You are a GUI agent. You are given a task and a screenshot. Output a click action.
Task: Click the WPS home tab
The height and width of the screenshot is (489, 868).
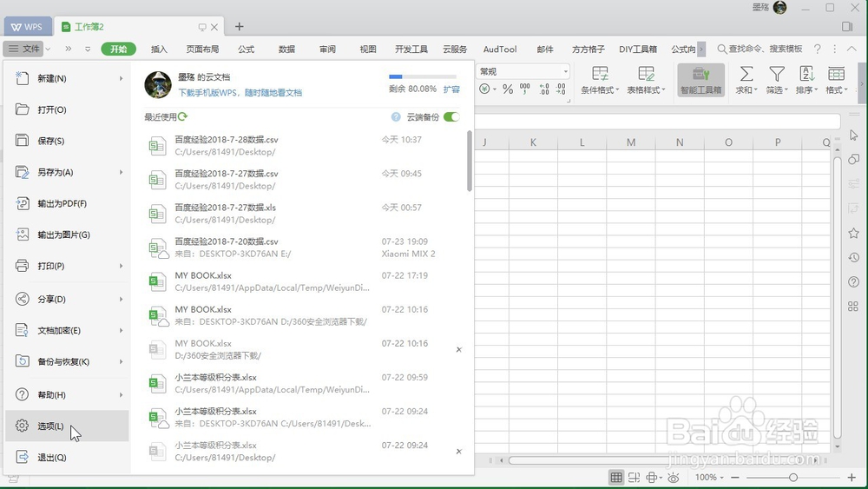[28, 27]
